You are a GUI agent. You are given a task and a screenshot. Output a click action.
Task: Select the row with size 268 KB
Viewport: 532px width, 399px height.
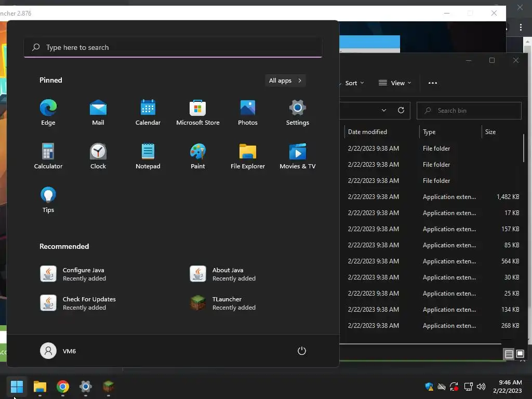pyautogui.click(x=431, y=326)
